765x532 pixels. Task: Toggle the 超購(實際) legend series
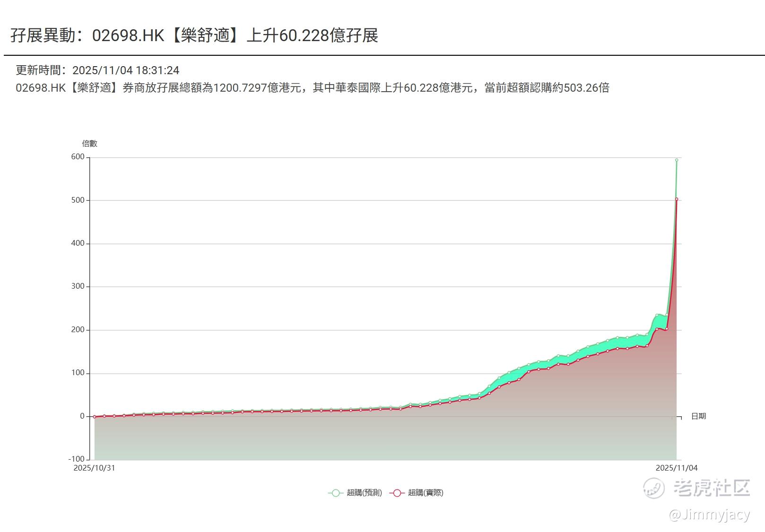[x=417, y=493]
